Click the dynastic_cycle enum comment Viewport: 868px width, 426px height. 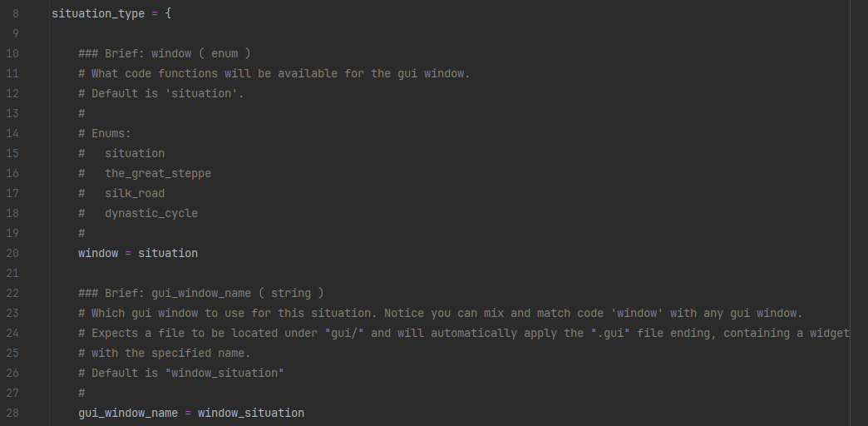coord(150,214)
